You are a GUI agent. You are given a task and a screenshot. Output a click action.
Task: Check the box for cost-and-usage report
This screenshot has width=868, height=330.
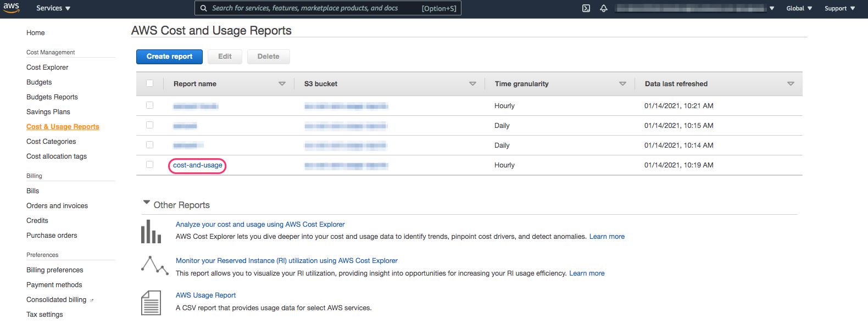150,165
